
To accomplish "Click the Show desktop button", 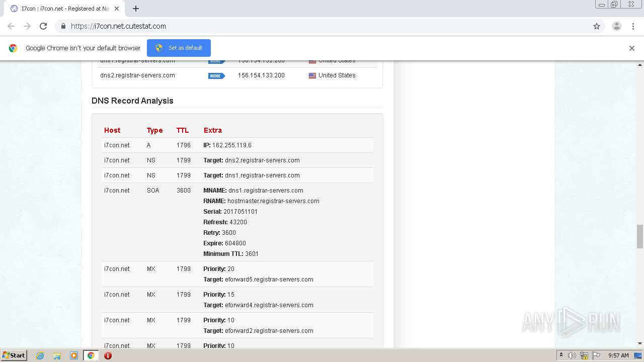I will pos(638,355).
